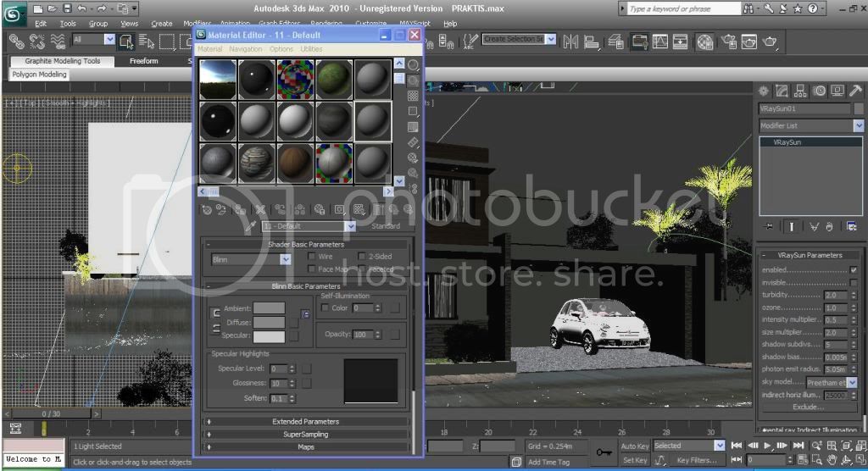This screenshot has width=868, height=471.
Task: Toggle the VRaySun enabled checkbox
Action: tap(854, 269)
